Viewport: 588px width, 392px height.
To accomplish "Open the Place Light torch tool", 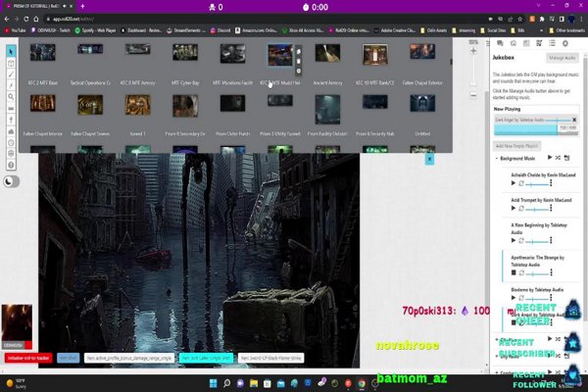I will pos(11,120).
